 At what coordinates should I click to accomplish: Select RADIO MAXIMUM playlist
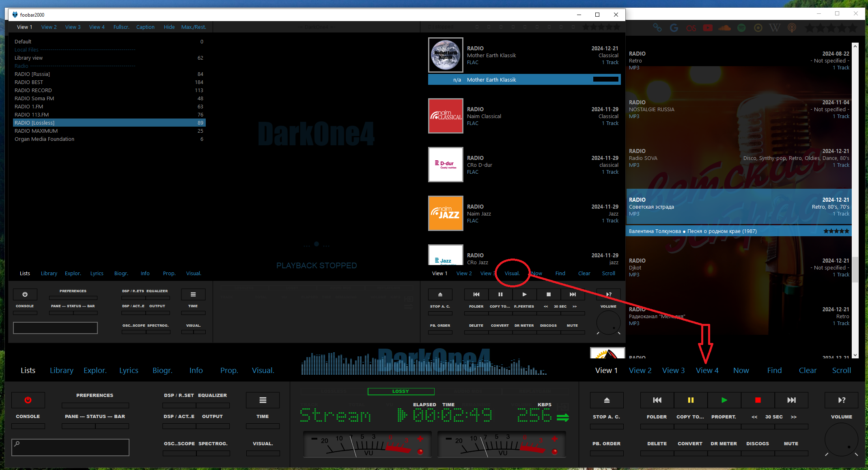36,131
